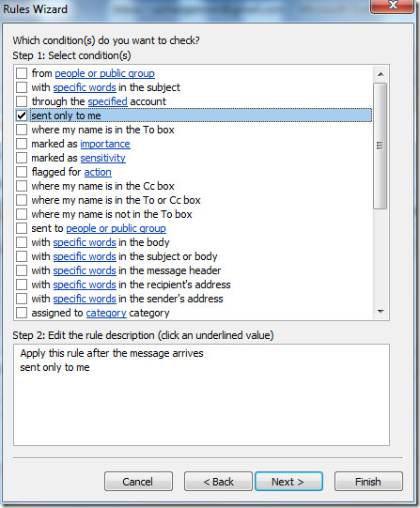This screenshot has height=508, width=420.
Task: Click the 'specified' account link
Action: (x=108, y=101)
